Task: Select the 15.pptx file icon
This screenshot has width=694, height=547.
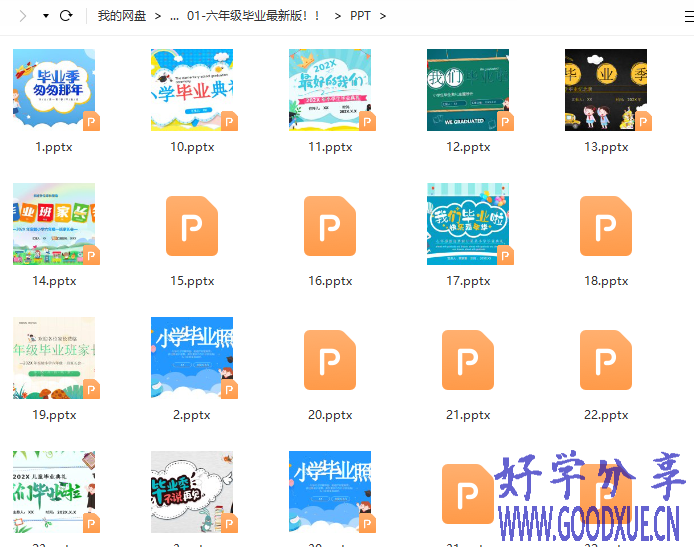Action: [x=192, y=225]
